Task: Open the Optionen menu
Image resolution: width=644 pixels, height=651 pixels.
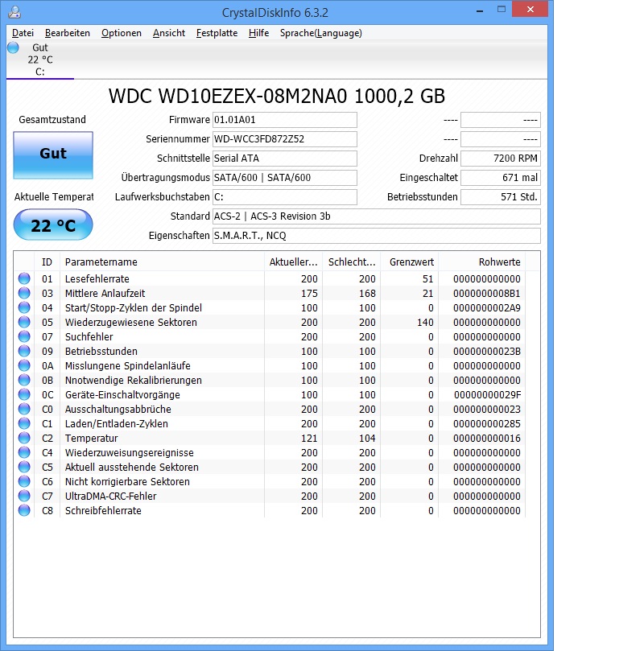Action: (x=122, y=33)
